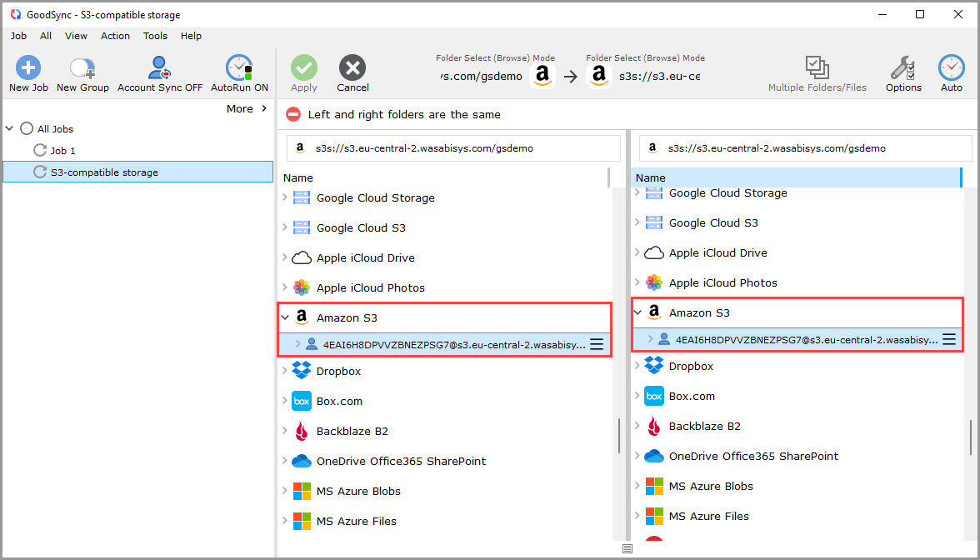This screenshot has height=560, width=980.
Task: Click OneDrive cloud icon in right pane
Action: (x=653, y=457)
